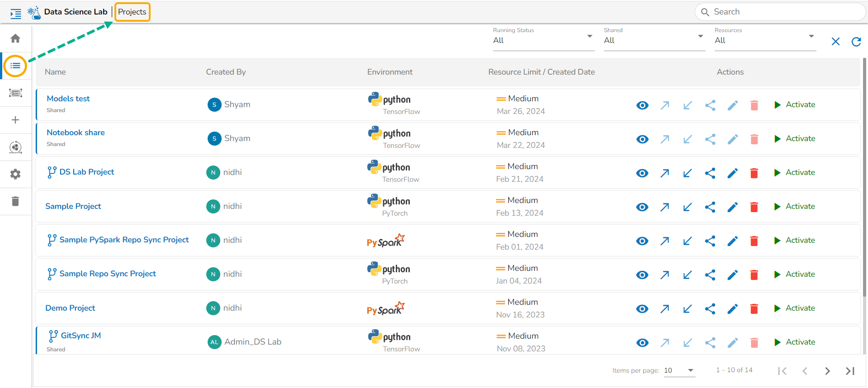Open the Trash icon in the sidebar

pos(15,201)
